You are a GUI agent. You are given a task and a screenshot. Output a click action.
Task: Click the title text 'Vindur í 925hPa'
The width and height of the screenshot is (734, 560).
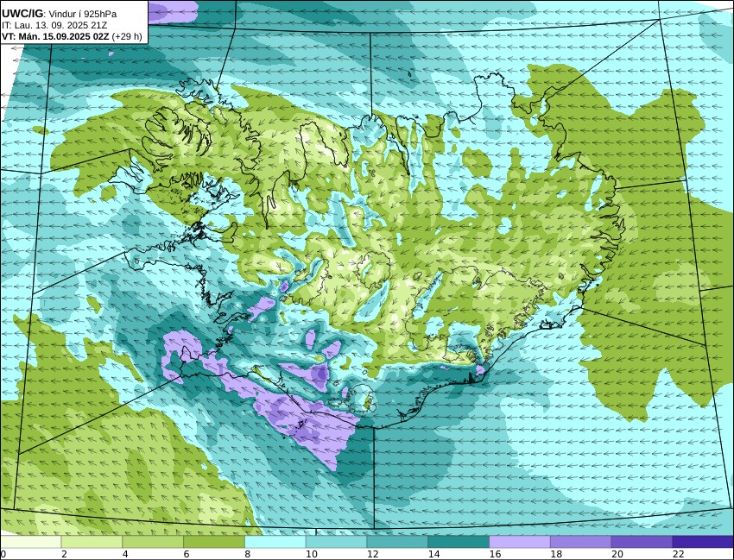83,14
